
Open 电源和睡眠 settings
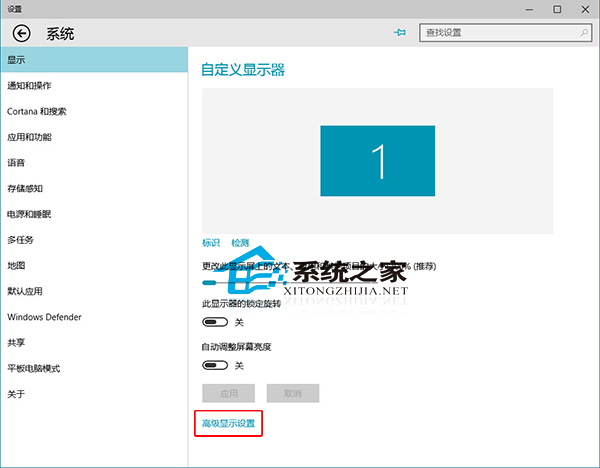[94, 214]
